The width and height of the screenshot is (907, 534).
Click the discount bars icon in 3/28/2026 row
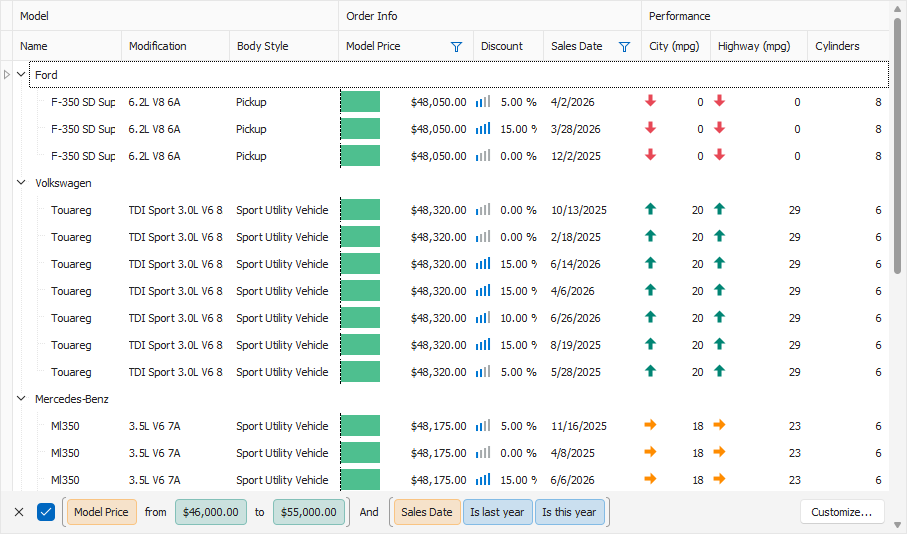[x=482, y=128]
